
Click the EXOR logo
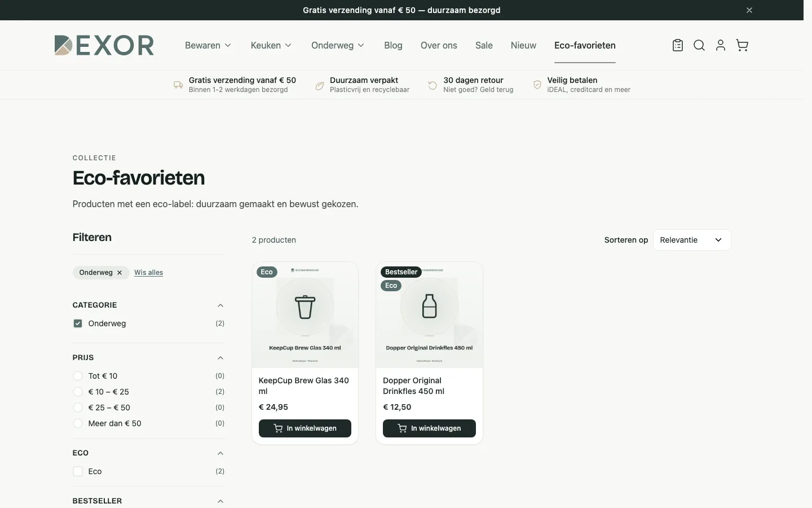[x=104, y=45]
